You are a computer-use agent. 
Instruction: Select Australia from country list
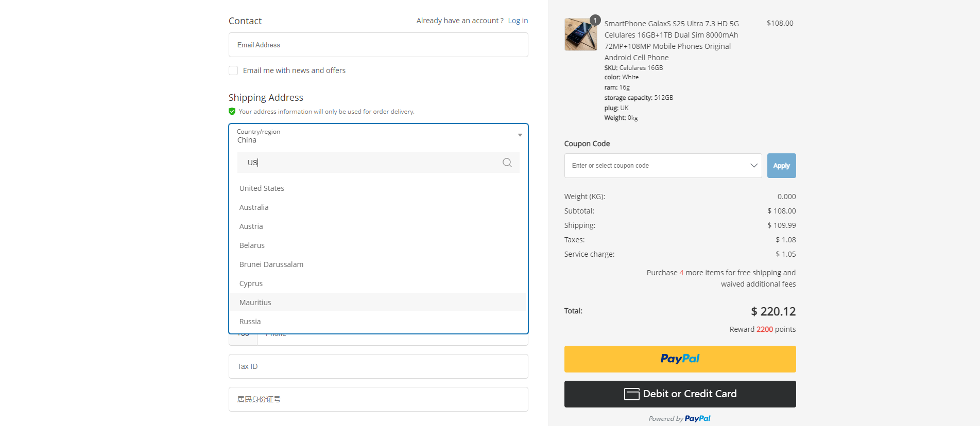point(377,207)
